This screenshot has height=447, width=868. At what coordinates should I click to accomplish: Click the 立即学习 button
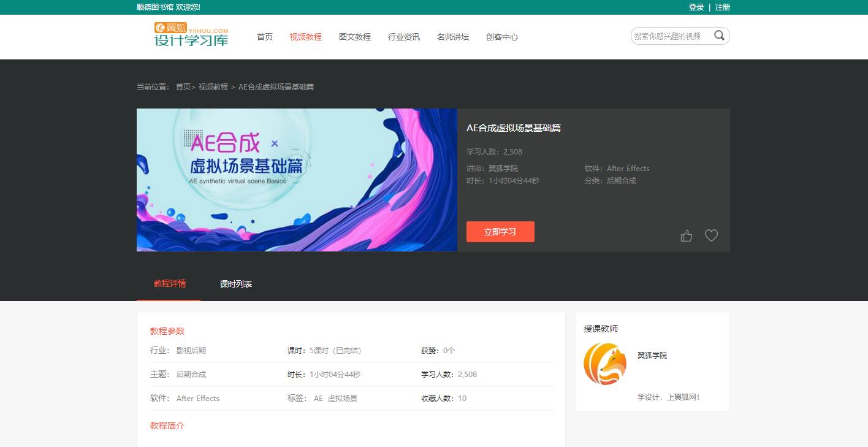tap(500, 232)
